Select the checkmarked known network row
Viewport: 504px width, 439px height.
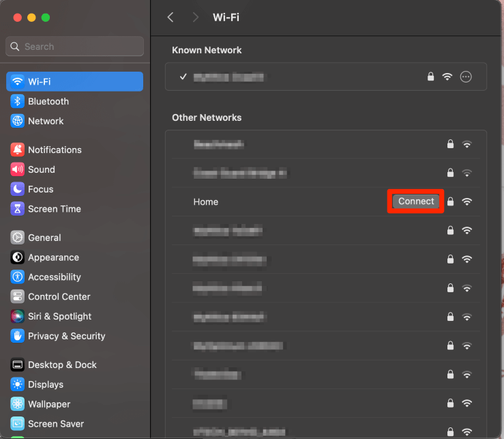point(326,76)
